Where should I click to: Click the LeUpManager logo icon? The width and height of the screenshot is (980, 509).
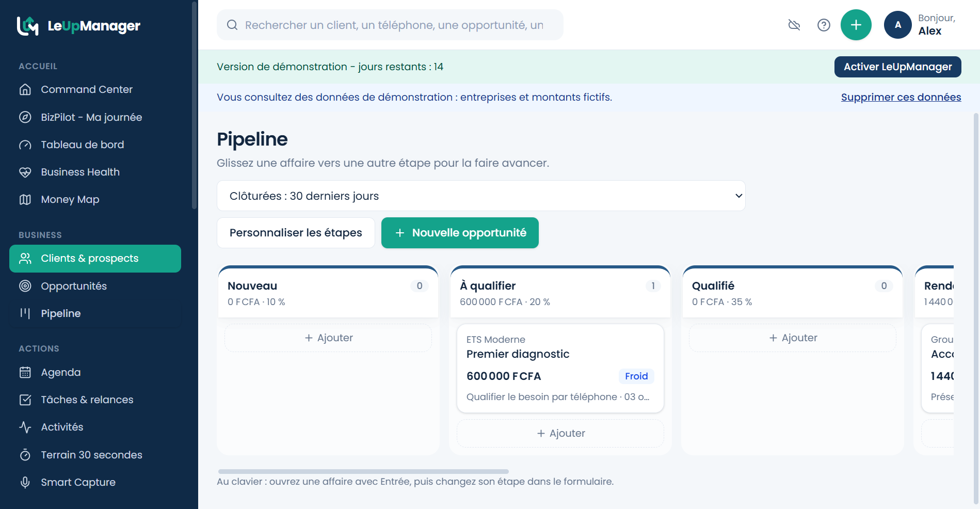(x=28, y=26)
